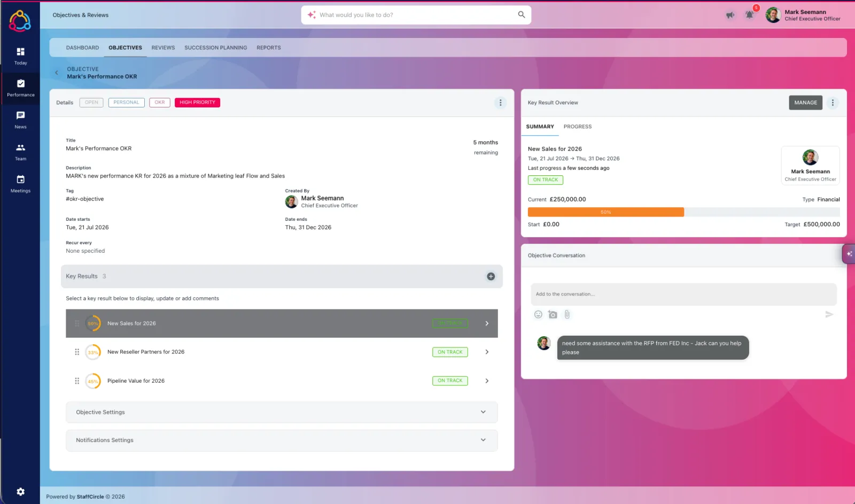Select the Objectives tab

point(125,48)
